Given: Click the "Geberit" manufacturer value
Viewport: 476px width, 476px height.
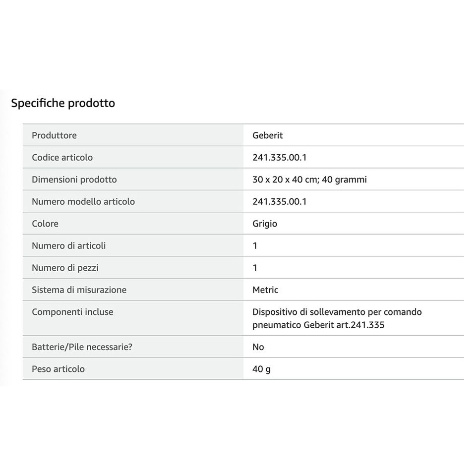Looking at the screenshot, I should pyautogui.click(x=267, y=135).
